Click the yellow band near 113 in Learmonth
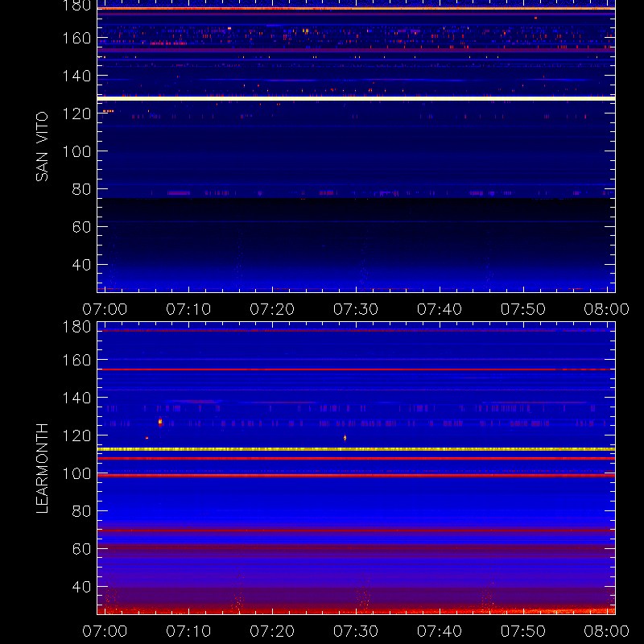 pyautogui.click(x=356, y=449)
